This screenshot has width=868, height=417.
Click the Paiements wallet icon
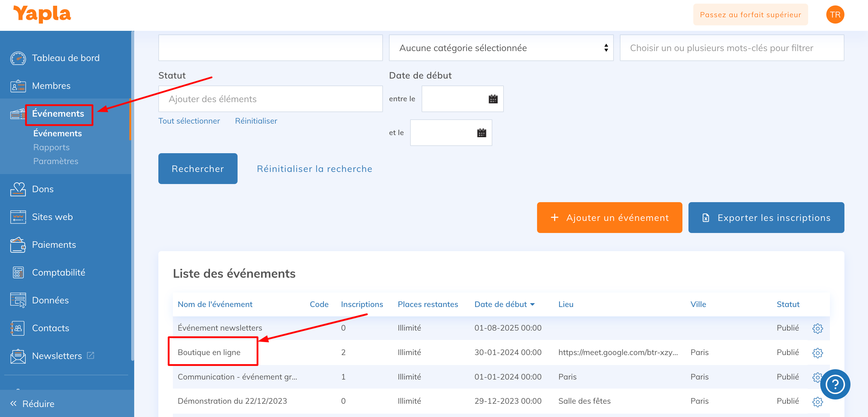(18, 245)
